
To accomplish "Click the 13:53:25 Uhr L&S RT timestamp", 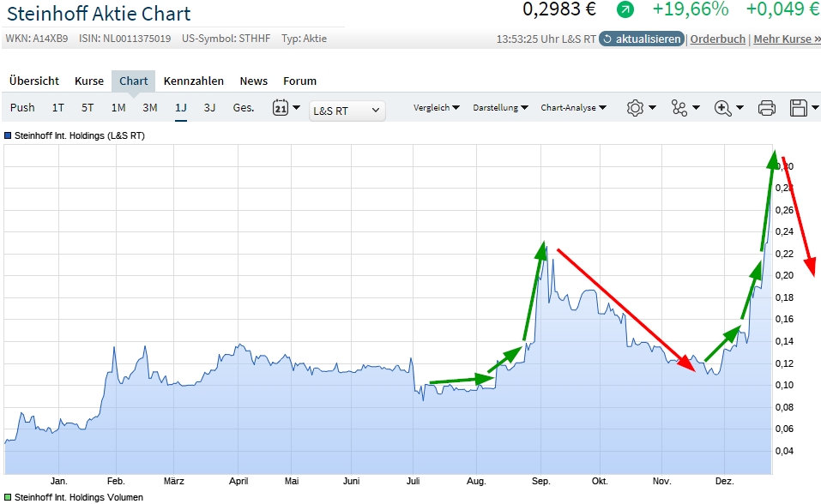I will [546, 39].
